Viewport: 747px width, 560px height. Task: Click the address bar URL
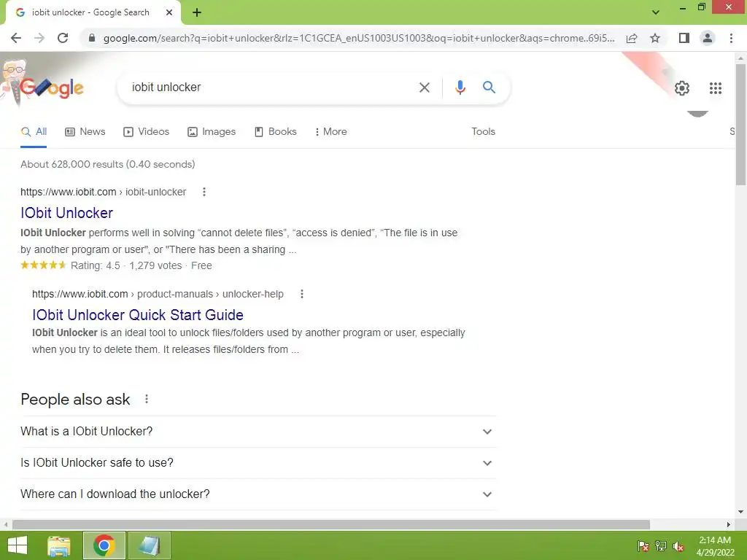359,38
